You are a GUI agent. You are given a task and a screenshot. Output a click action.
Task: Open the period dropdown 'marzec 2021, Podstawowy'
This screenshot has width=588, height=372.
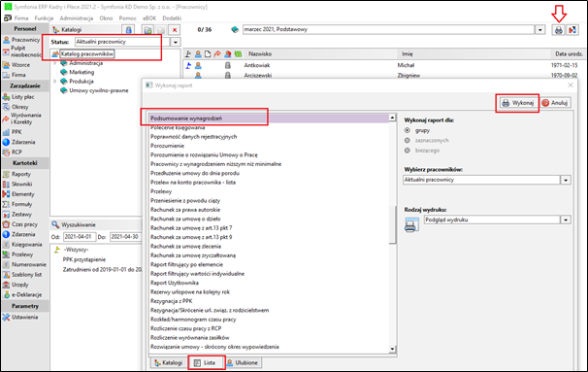540,30
